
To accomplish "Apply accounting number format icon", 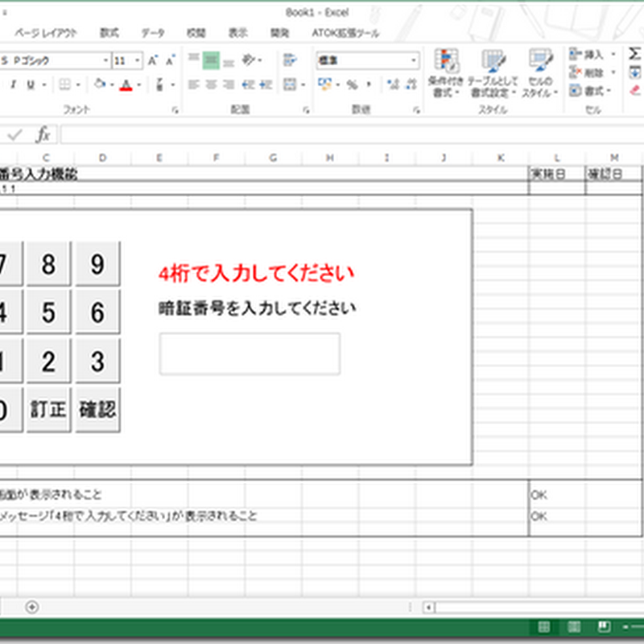I will click(325, 85).
